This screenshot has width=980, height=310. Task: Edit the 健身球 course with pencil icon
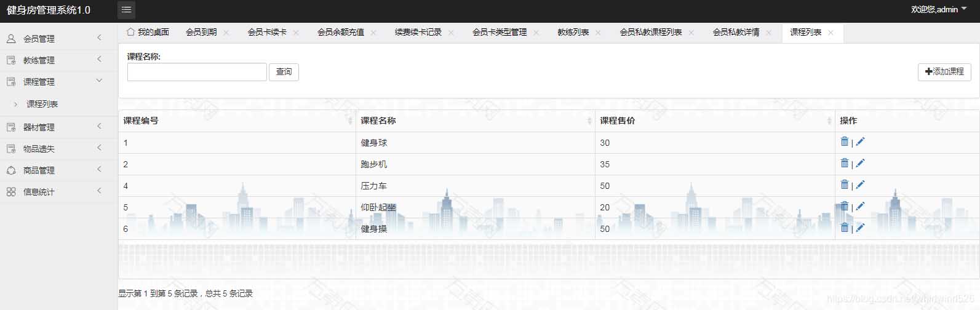coord(860,141)
